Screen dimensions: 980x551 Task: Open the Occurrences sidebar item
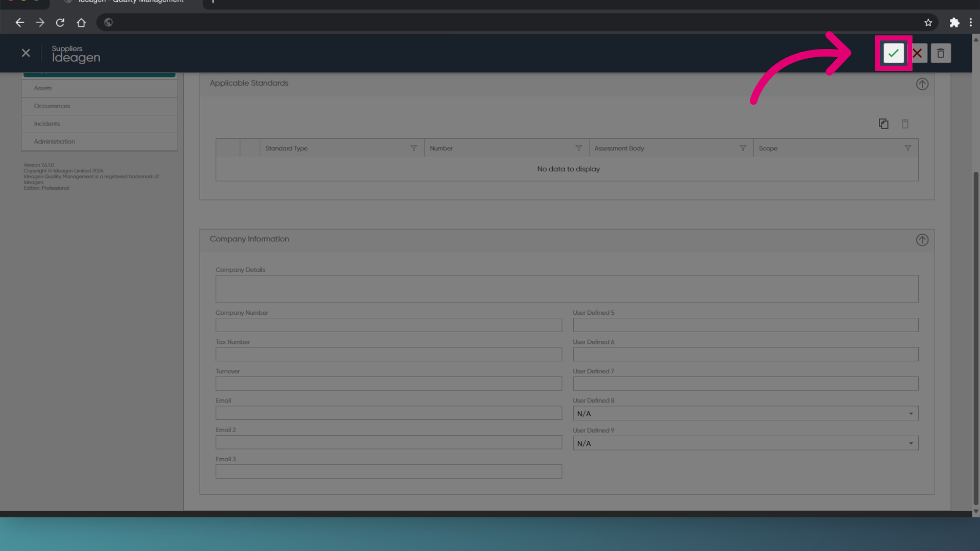[x=100, y=106]
